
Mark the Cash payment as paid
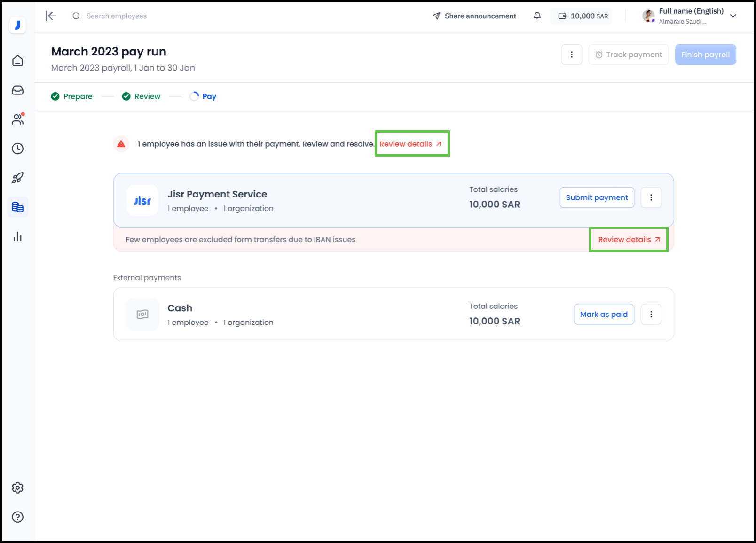click(604, 314)
